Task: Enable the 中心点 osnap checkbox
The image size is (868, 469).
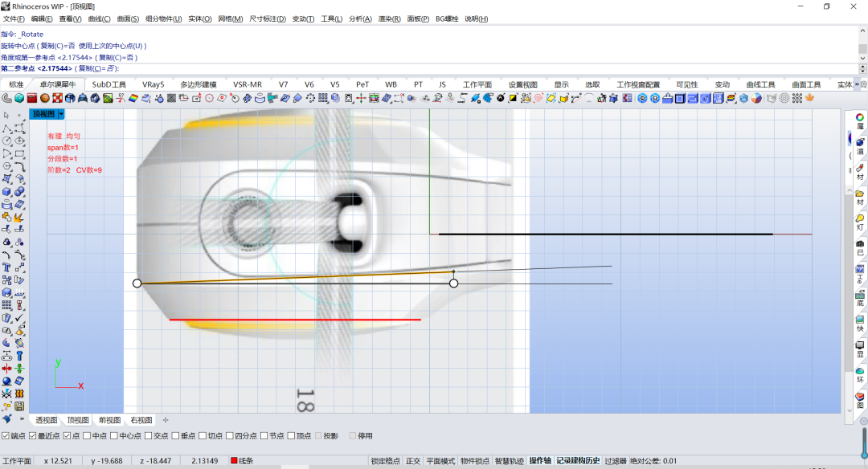Action: 114,436
